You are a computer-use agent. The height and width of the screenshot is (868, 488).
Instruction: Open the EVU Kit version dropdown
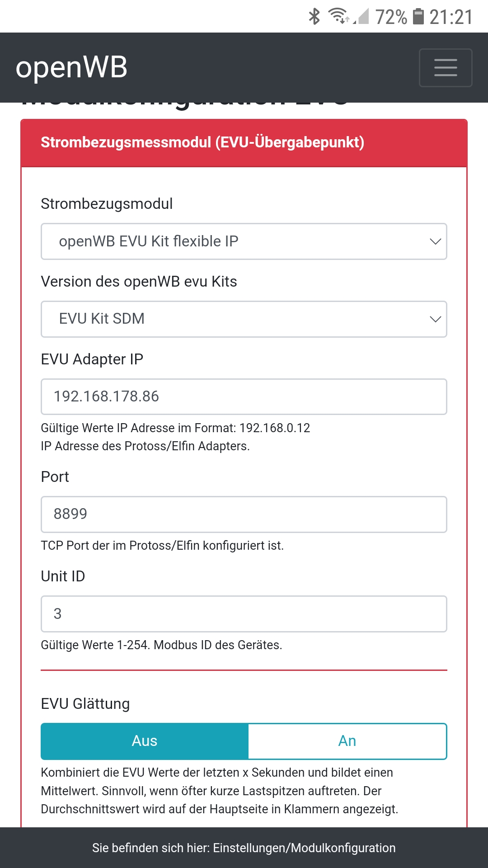244,319
